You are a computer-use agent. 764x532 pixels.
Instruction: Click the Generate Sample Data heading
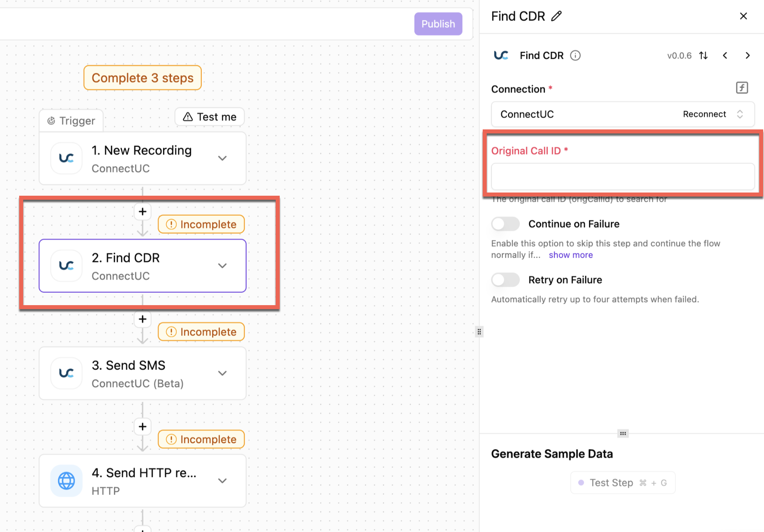click(552, 454)
